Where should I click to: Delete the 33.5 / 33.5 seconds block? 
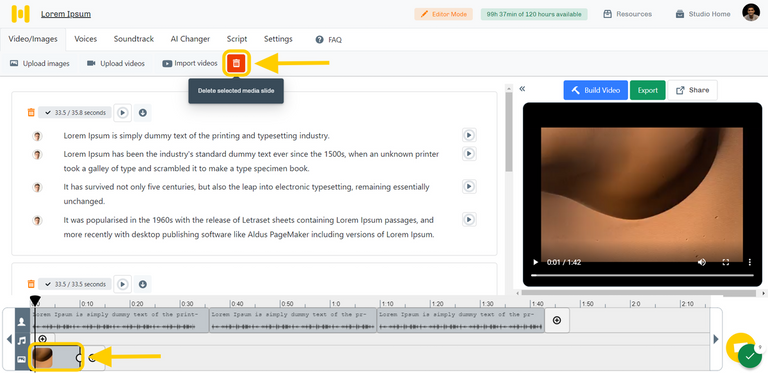[x=31, y=284]
